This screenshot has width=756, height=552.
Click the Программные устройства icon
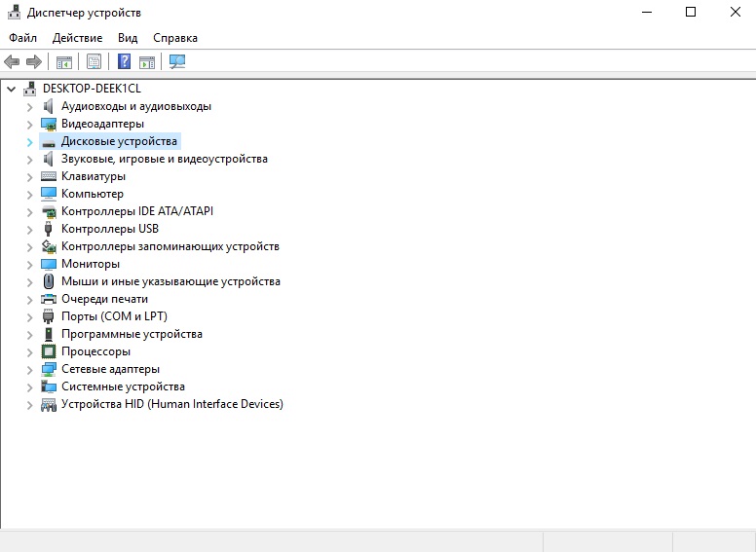48,334
